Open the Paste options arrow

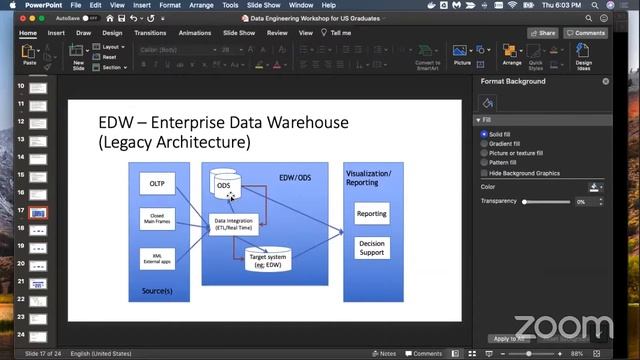(38, 51)
